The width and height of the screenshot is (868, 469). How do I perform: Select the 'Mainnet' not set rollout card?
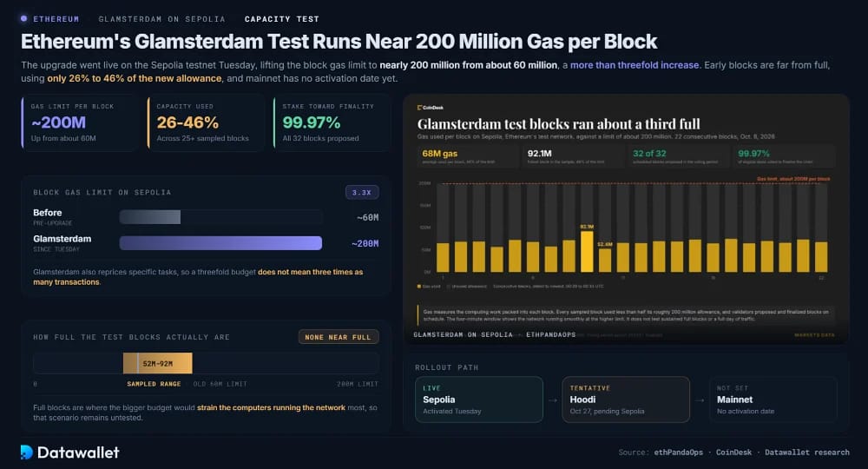coord(773,400)
